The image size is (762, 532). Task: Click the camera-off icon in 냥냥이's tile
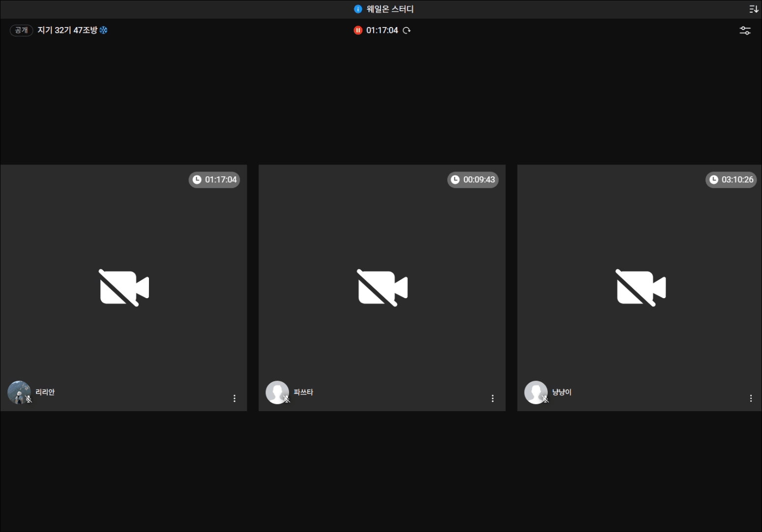(x=641, y=288)
